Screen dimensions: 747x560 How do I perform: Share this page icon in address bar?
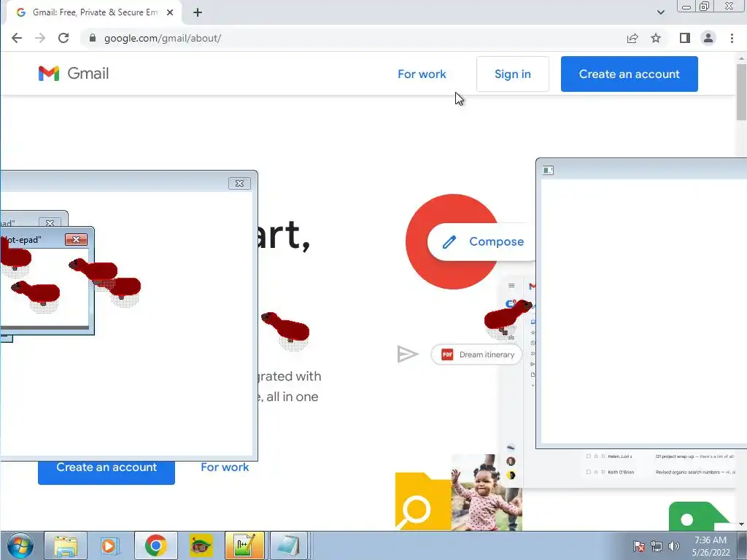point(632,38)
